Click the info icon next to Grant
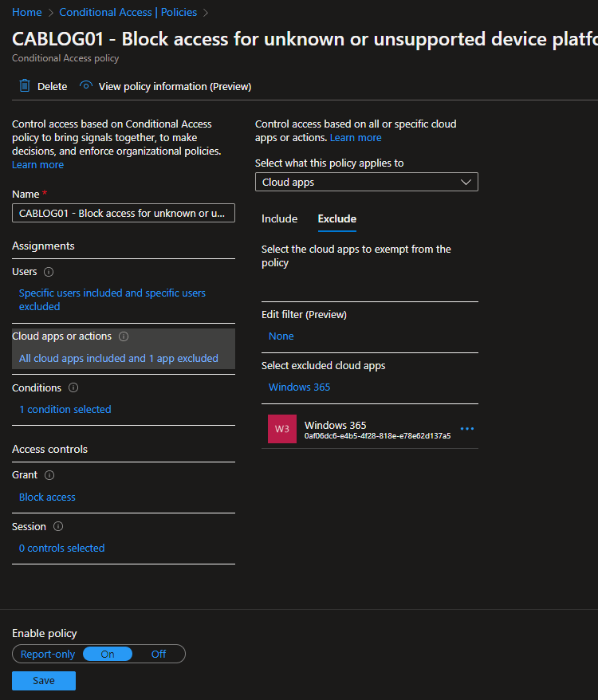This screenshot has width=598, height=700. (49, 475)
